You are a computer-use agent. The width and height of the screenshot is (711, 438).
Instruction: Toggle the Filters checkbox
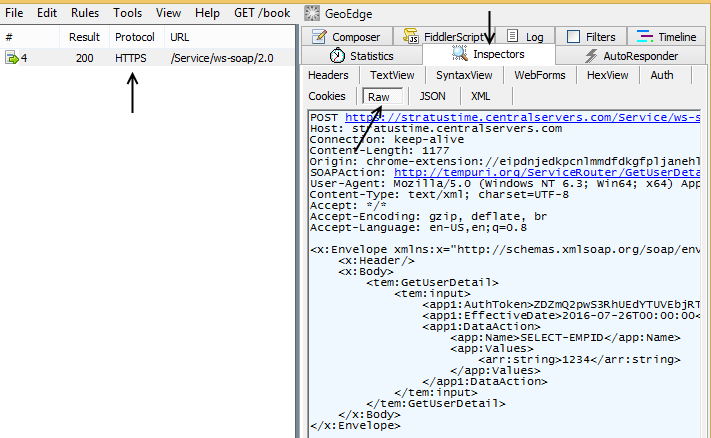click(x=573, y=37)
